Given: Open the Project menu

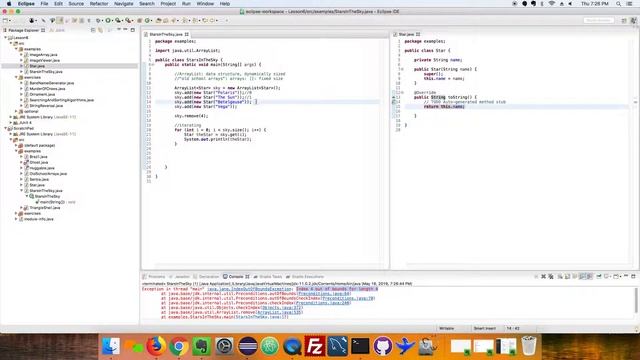Looking at the screenshot, I should [168, 4].
